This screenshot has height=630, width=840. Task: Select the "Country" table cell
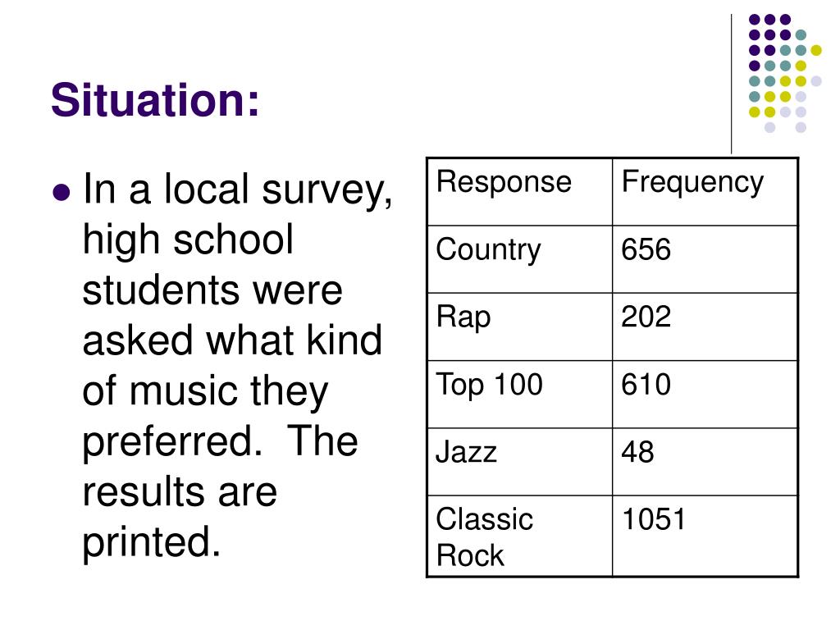(488, 249)
